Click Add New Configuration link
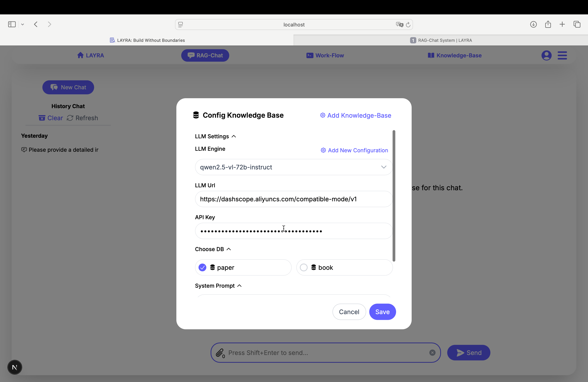The width and height of the screenshot is (588, 382). [x=354, y=150]
